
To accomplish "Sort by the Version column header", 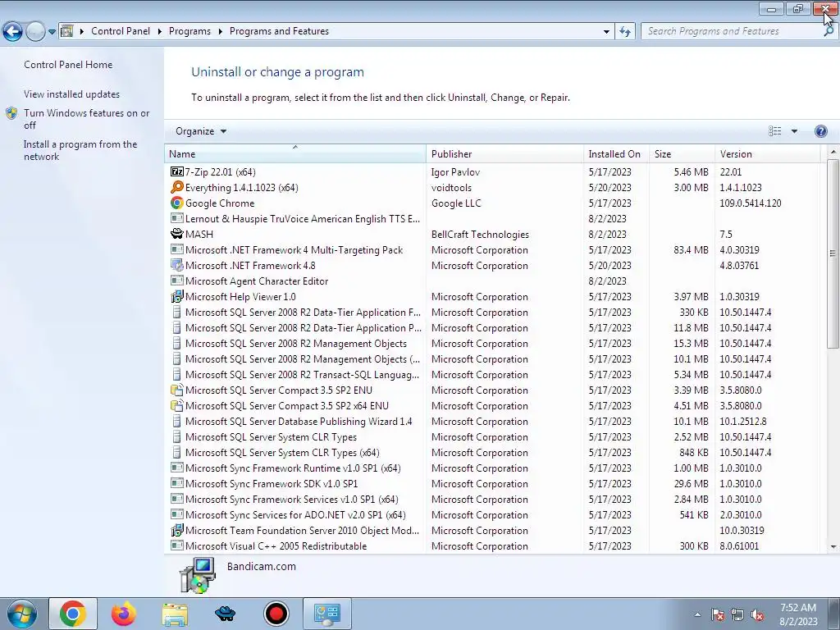I will [x=768, y=153].
